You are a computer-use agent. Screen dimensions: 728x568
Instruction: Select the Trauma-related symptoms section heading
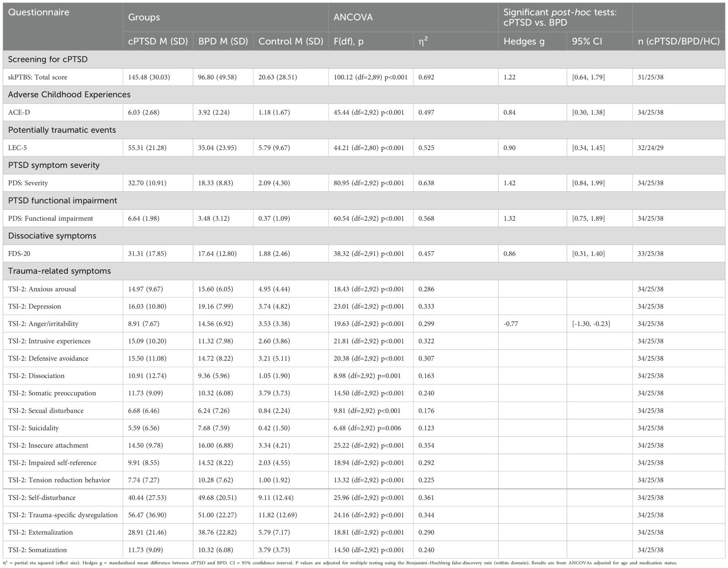59,271
